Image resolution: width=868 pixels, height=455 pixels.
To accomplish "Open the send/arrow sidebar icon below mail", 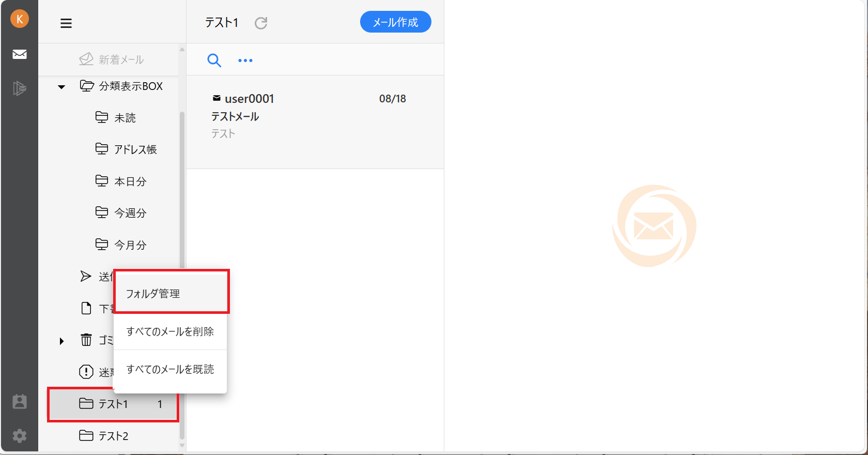I will click(20, 88).
